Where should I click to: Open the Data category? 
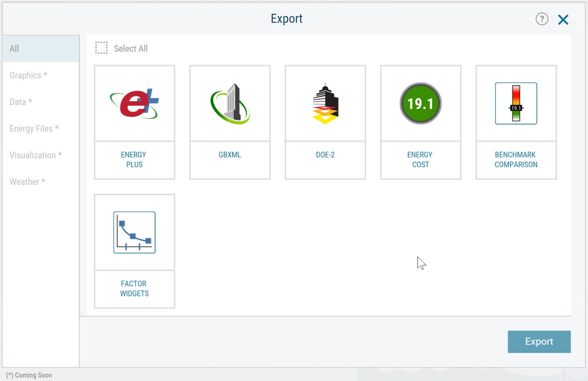(20, 102)
